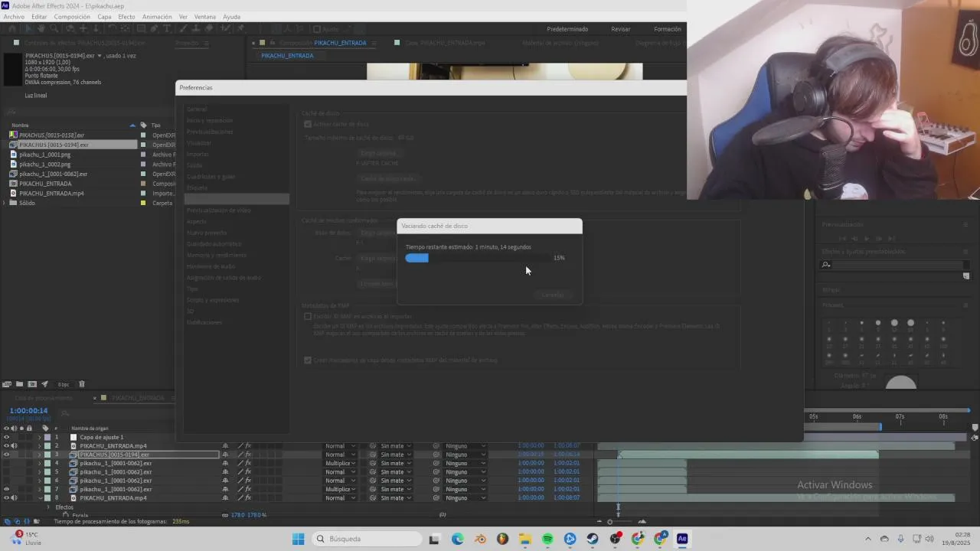Switch to Formación workspace
Viewport: 980px width, 551px height.
click(668, 29)
